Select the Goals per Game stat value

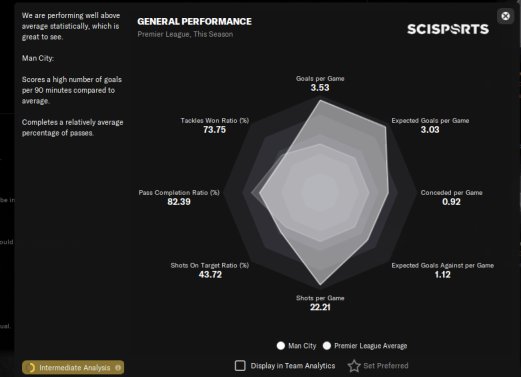pos(320,88)
